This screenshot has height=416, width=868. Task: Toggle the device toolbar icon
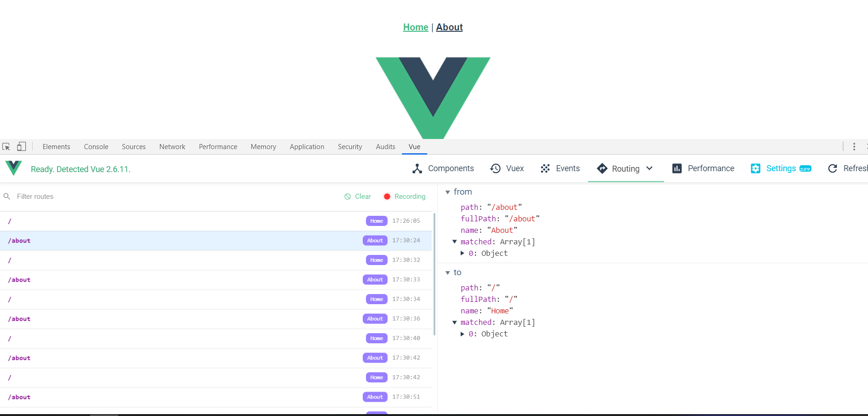[22, 146]
